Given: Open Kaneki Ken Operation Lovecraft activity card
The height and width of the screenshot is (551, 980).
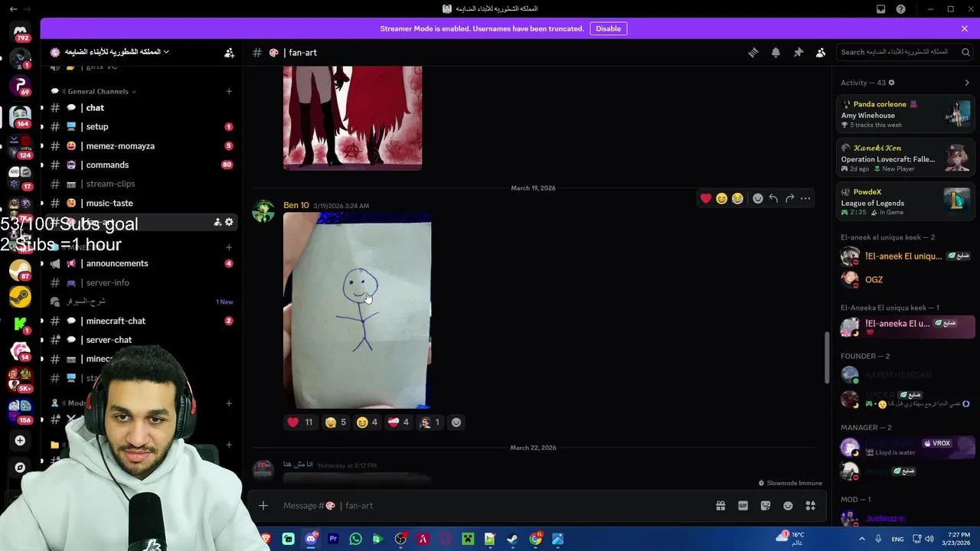Looking at the screenshot, I should [905, 158].
